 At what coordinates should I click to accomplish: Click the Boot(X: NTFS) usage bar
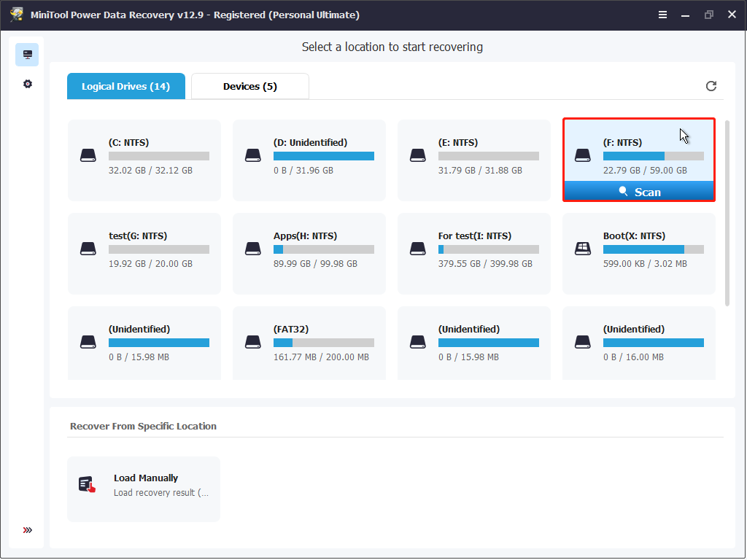coord(653,249)
